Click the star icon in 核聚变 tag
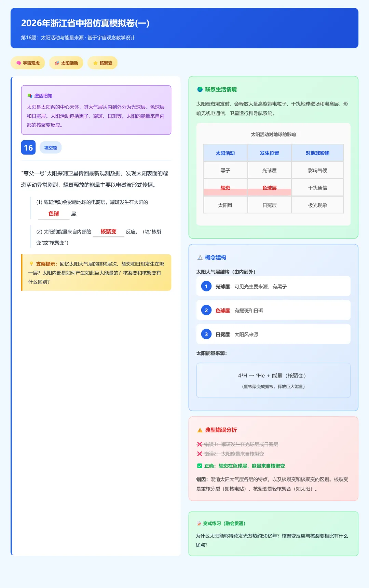 click(95, 63)
